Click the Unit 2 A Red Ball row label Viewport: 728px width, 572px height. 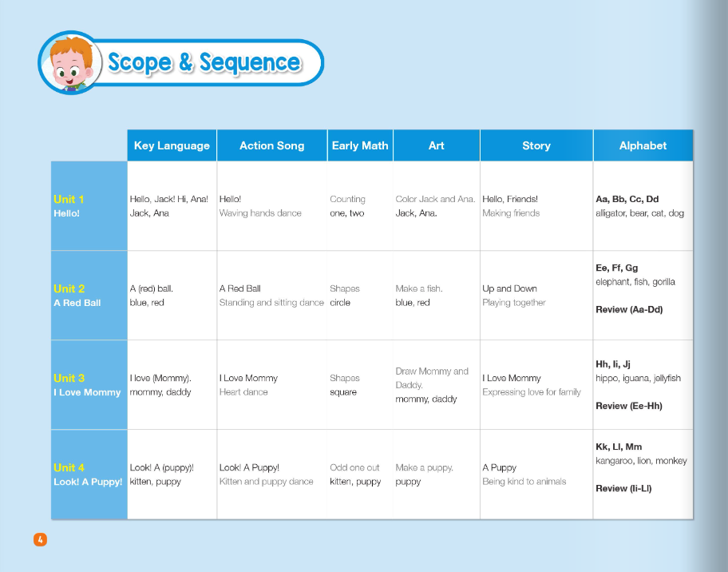pyautogui.click(x=77, y=296)
